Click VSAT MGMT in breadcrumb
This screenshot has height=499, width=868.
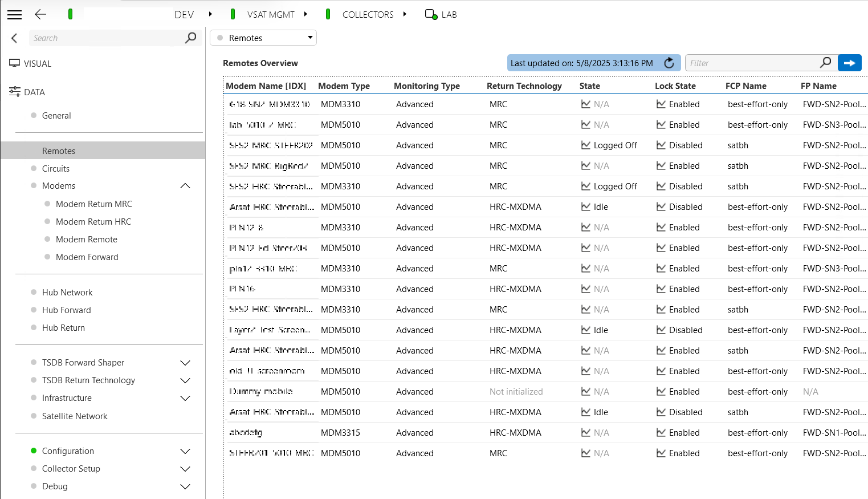click(271, 15)
